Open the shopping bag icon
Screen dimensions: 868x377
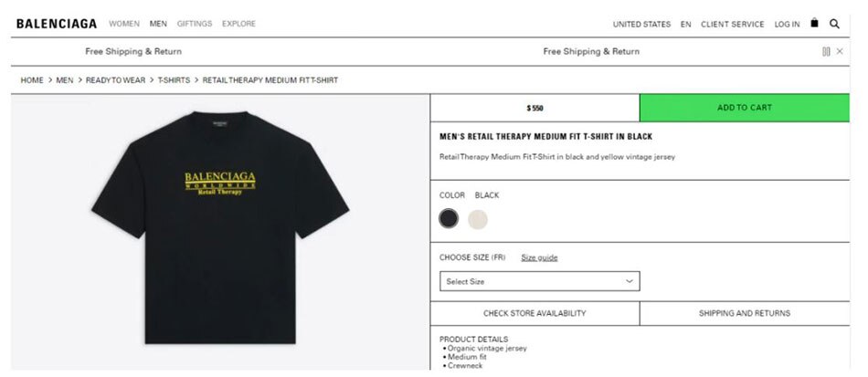pyautogui.click(x=814, y=23)
